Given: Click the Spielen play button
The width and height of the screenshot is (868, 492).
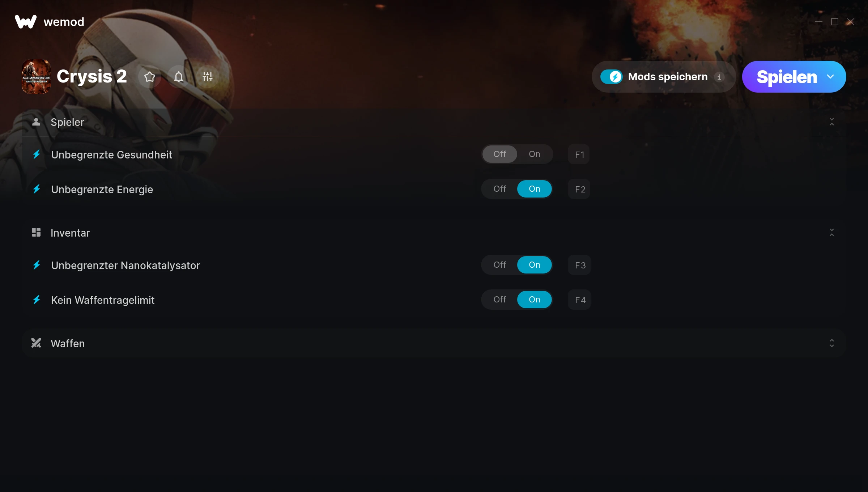Looking at the screenshot, I should click(787, 77).
